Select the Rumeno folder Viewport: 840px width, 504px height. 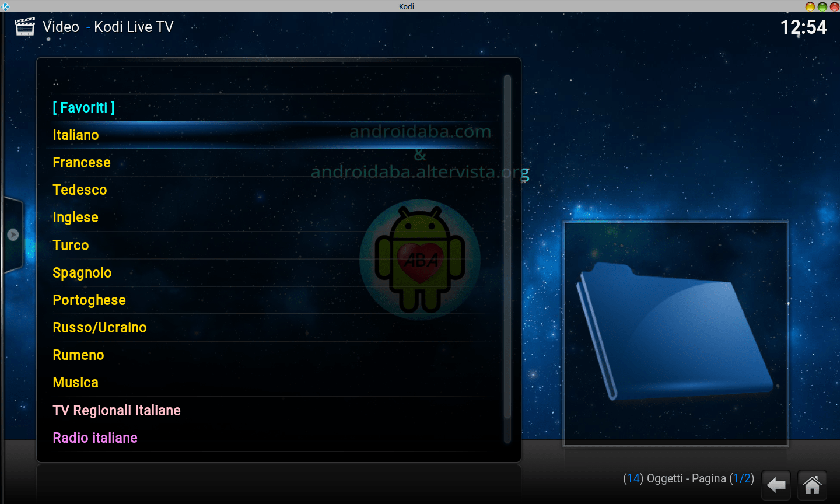click(78, 355)
